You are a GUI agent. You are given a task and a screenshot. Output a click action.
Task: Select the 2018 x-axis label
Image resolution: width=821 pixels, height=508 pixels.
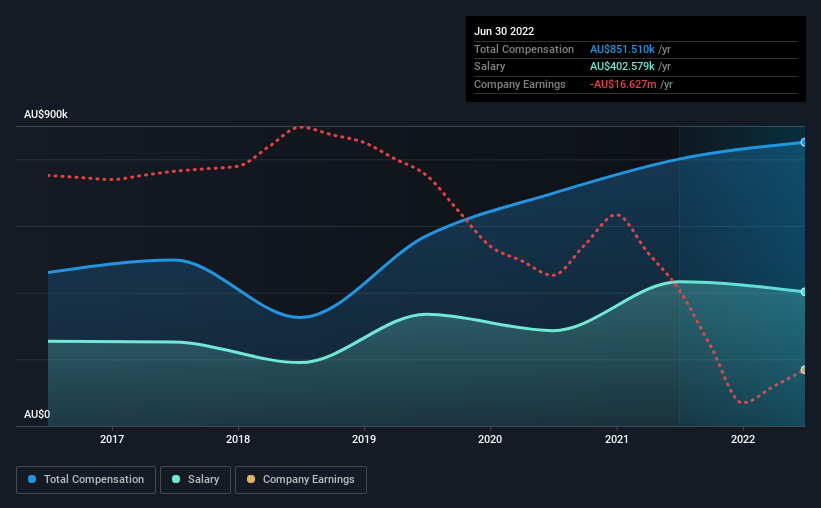tap(238, 439)
